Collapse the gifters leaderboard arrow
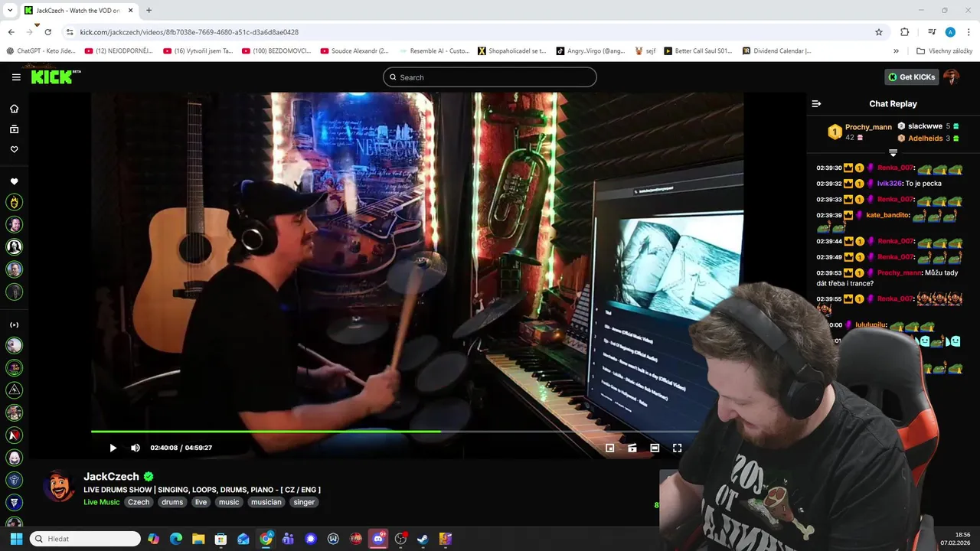980x551 pixels. [893, 153]
